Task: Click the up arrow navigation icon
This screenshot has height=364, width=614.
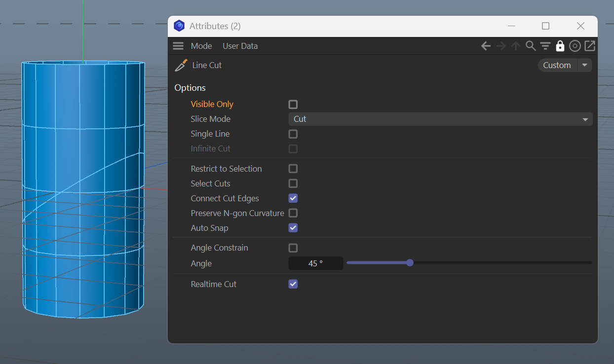Action: tap(516, 46)
